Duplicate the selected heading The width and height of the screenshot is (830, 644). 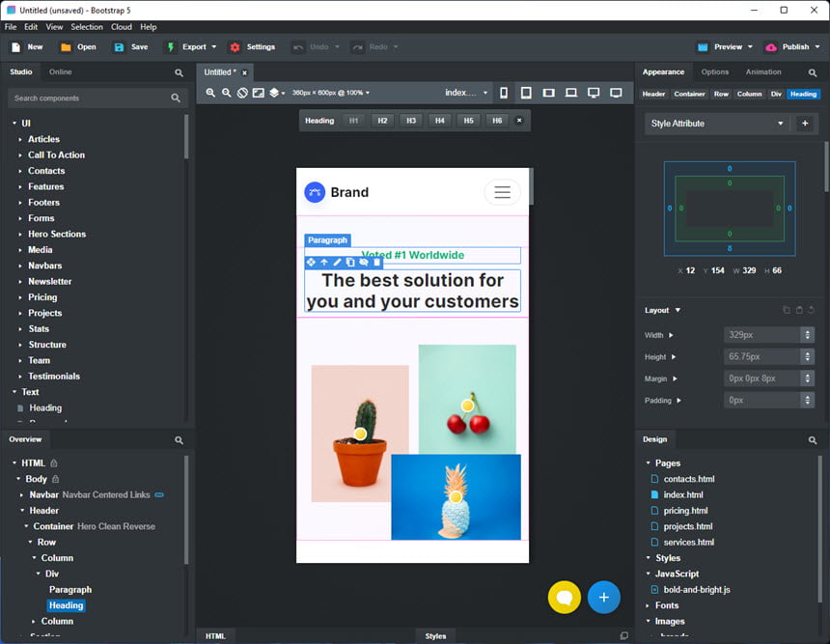tap(350, 263)
